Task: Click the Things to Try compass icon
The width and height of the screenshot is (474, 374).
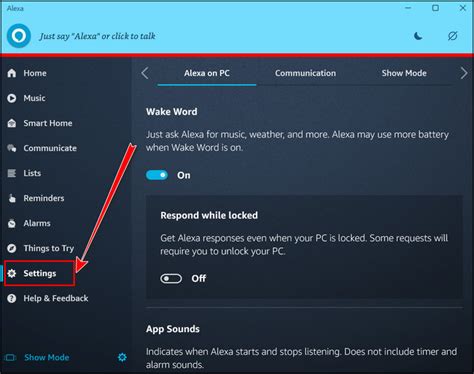Action: 12,248
